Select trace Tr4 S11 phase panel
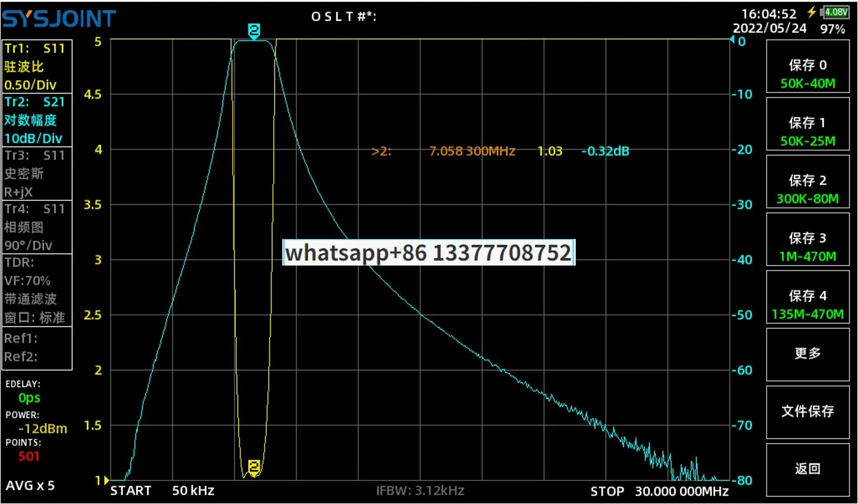The height and width of the screenshot is (504, 858). pyautogui.click(x=37, y=227)
